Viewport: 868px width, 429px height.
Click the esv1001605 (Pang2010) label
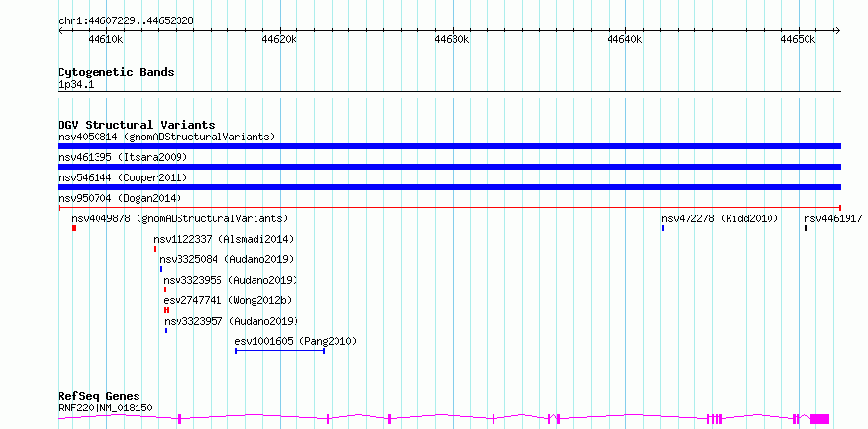click(x=296, y=341)
